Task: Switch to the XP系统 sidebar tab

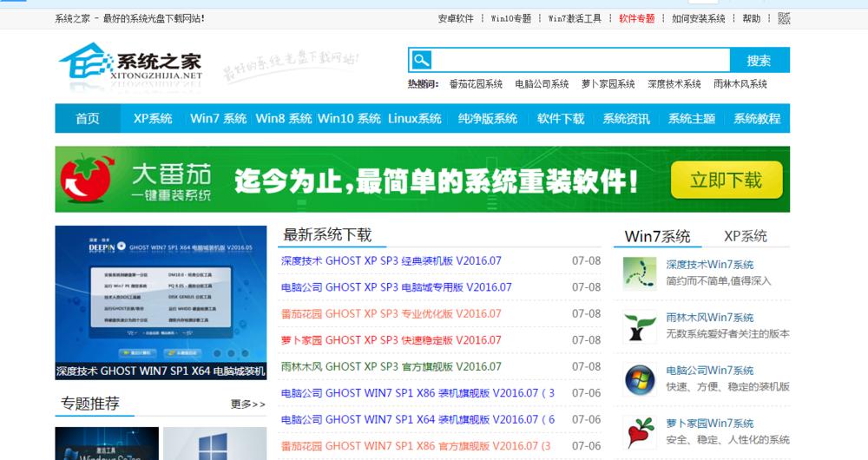Action: 746,236
